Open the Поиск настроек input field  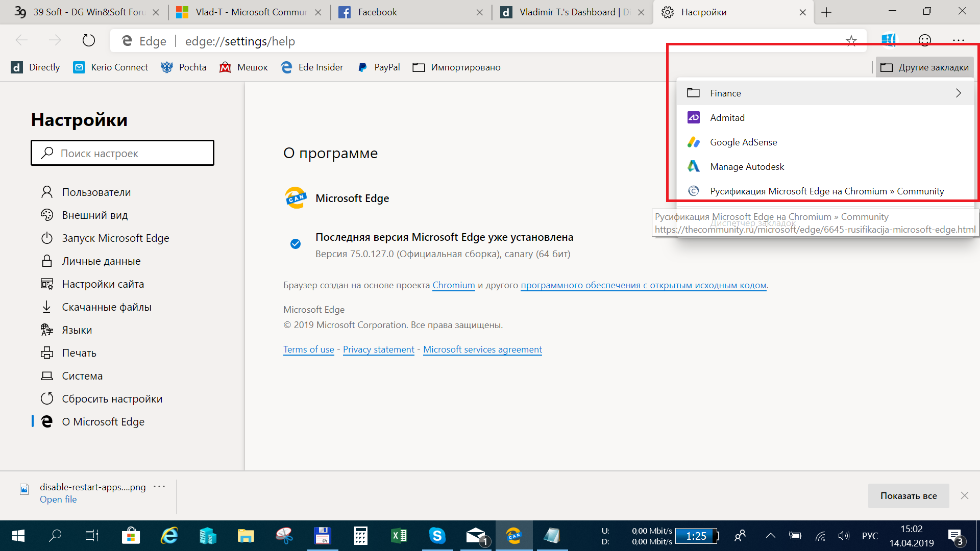122,153
